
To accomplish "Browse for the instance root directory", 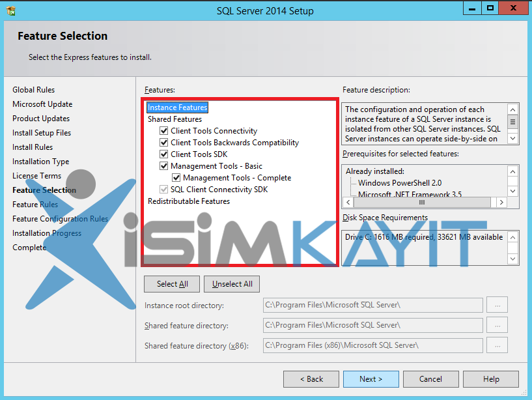I will coord(497,305).
